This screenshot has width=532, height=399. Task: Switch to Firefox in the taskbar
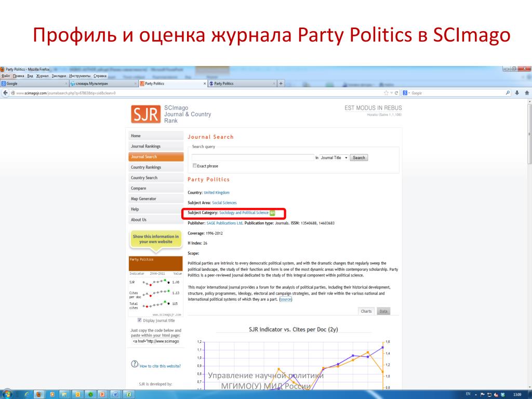coord(38,394)
